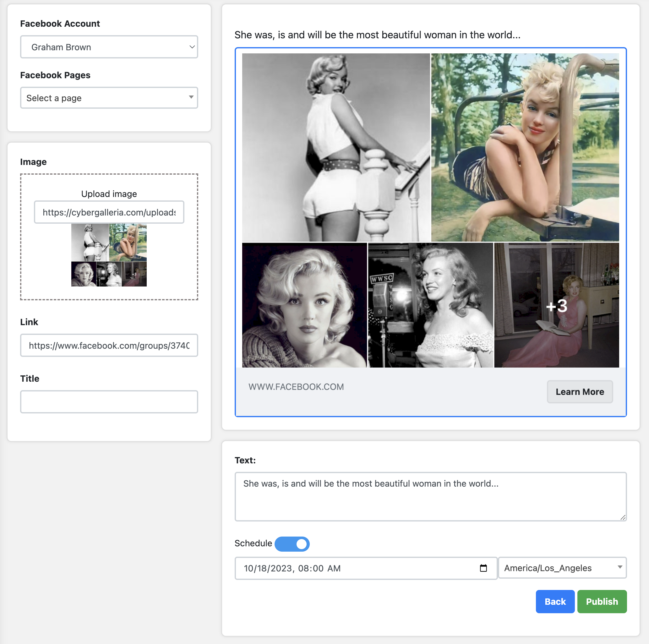The width and height of the screenshot is (649, 644).
Task: Click the black-and-white staircase photo in preview
Action: tap(335, 147)
